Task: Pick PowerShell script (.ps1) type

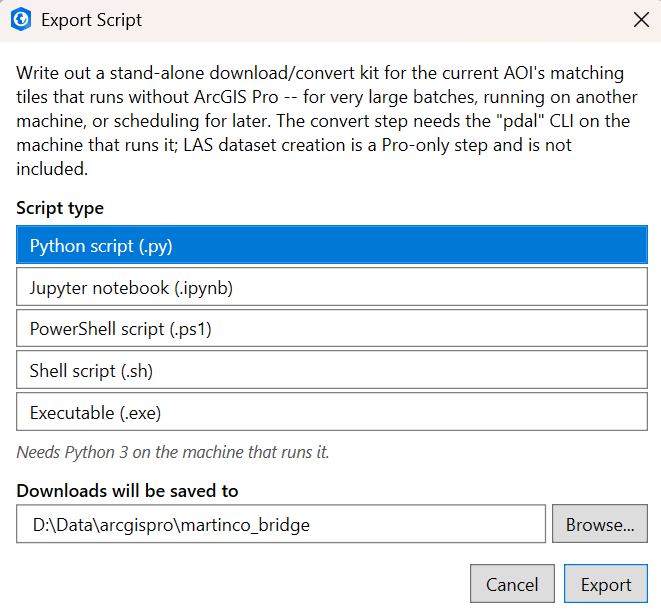Action: [332, 328]
